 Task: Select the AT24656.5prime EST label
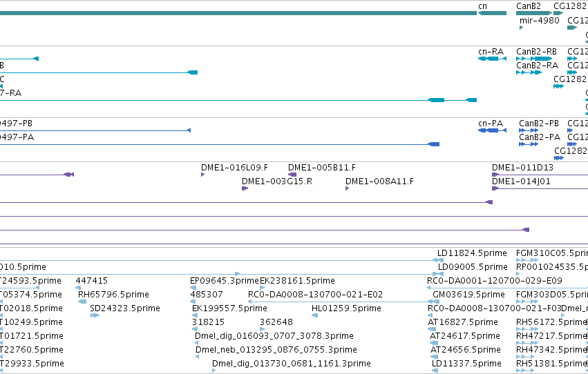coord(466,350)
